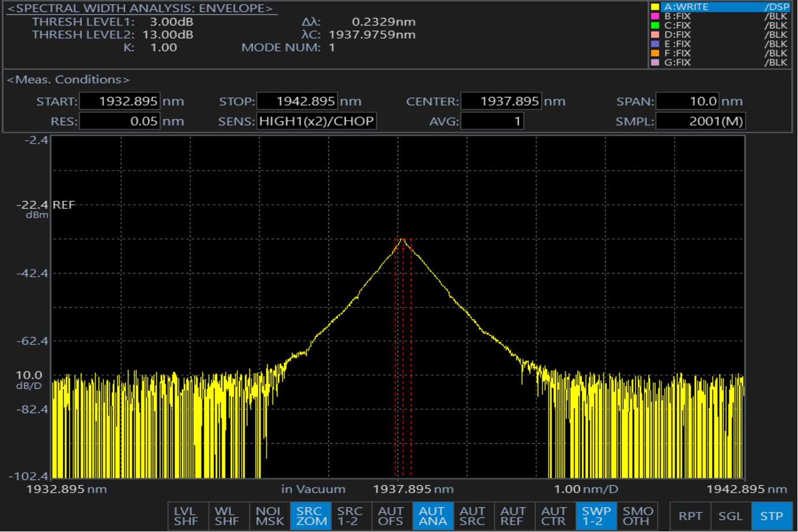The width and height of the screenshot is (798, 532).
Task: Click the green trace C color swatch
Action: coord(655,25)
